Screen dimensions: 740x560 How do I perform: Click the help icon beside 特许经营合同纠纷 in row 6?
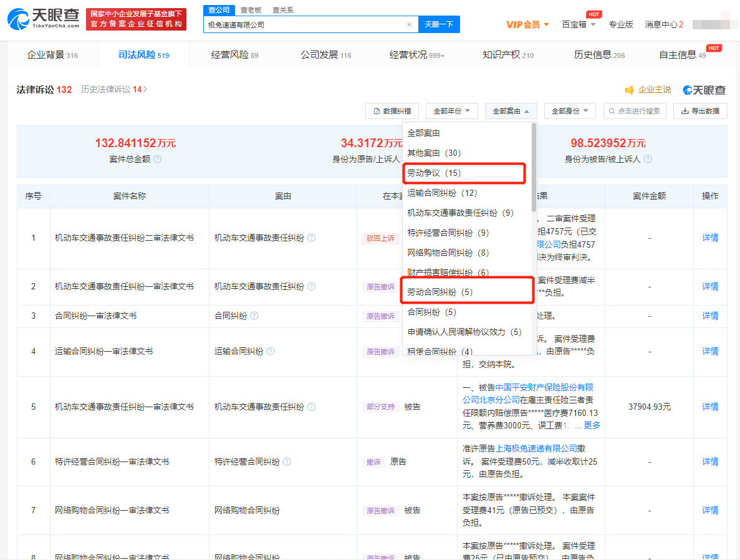point(287,461)
